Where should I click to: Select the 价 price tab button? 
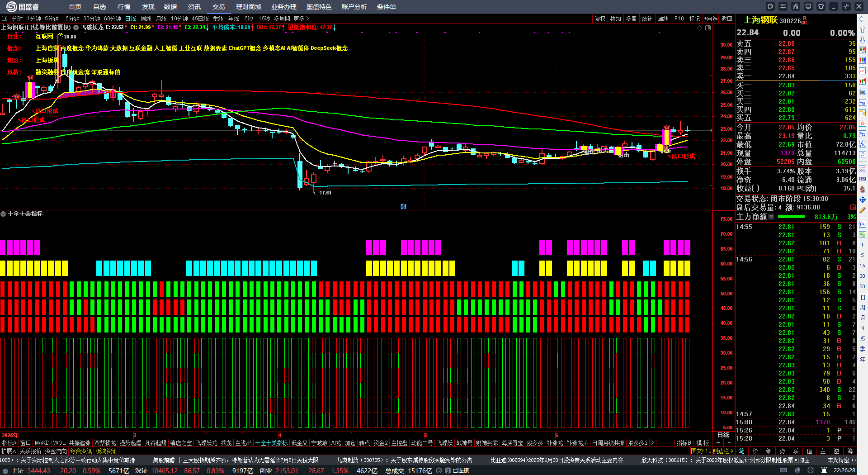(x=755, y=451)
